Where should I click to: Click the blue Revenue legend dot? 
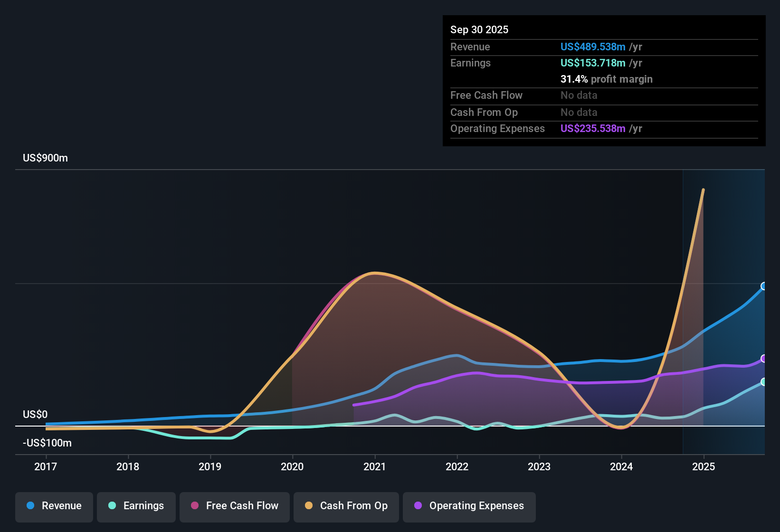click(30, 506)
